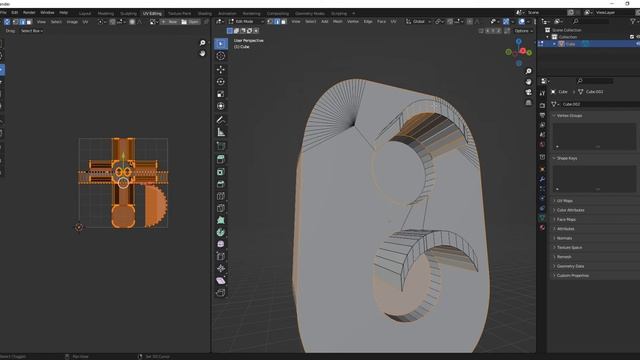Select the Annotate tool

tap(221, 120)
